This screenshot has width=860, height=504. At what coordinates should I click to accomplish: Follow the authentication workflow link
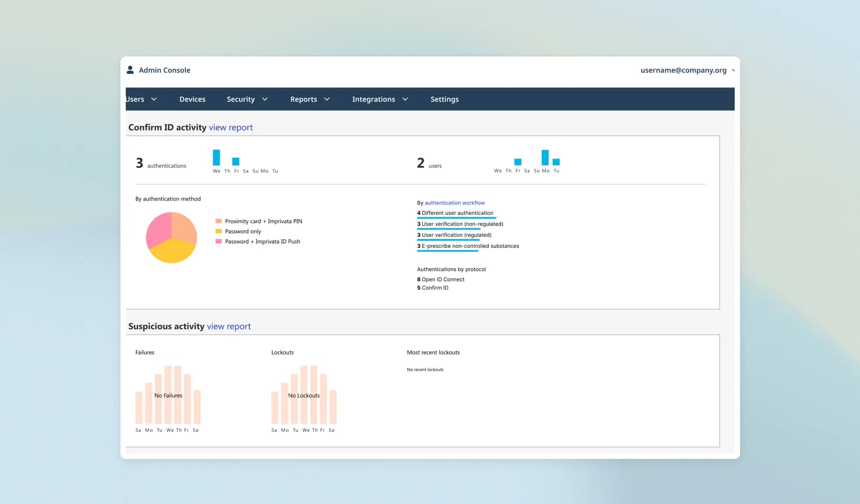click(x=455, y=203)
